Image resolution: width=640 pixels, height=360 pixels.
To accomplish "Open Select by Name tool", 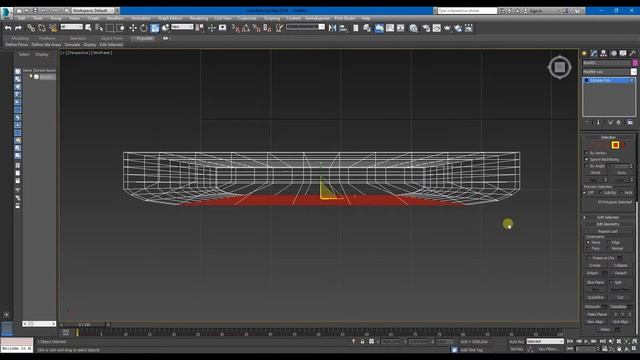I will [99, 28].
